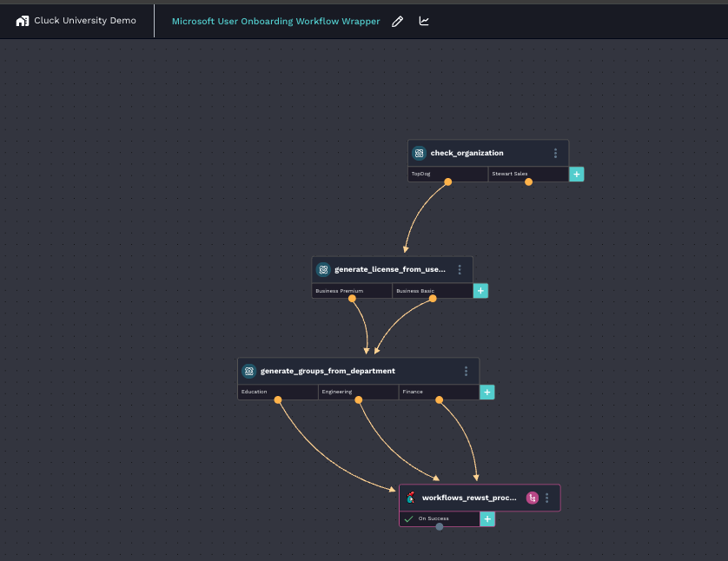The width and height of the screenshot is (728, 561).
Task: Click the generate_license_from_user node icon
Action: pos(323,269)
